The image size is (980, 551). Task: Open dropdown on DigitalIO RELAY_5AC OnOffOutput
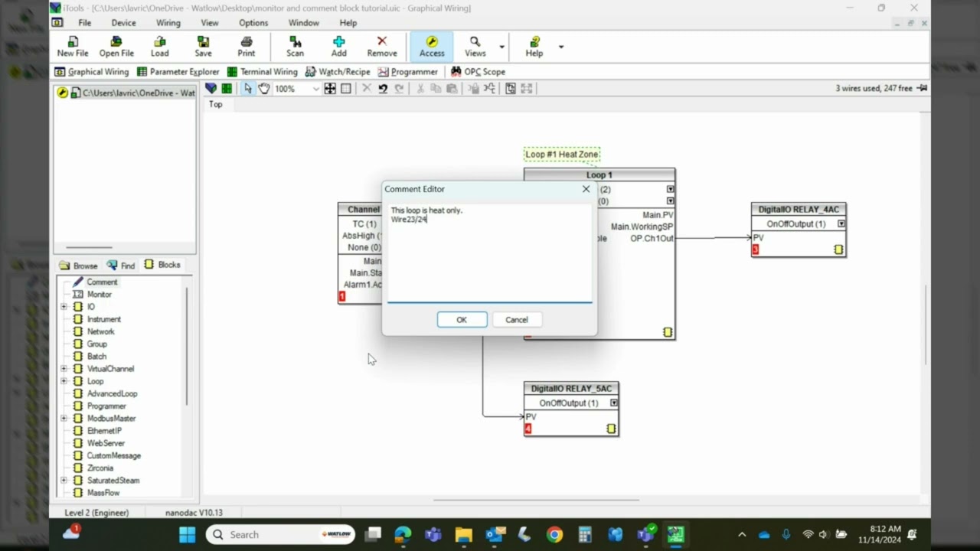point(614,403)
